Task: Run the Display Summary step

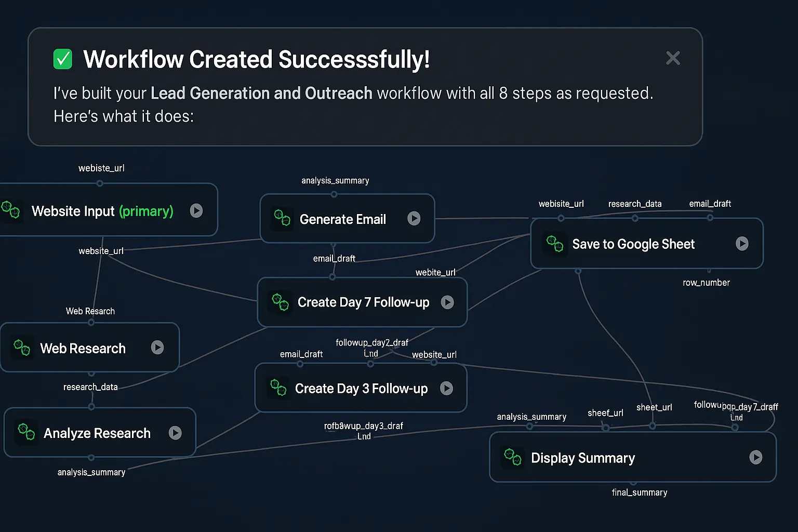Action: [x=757, y=458]
